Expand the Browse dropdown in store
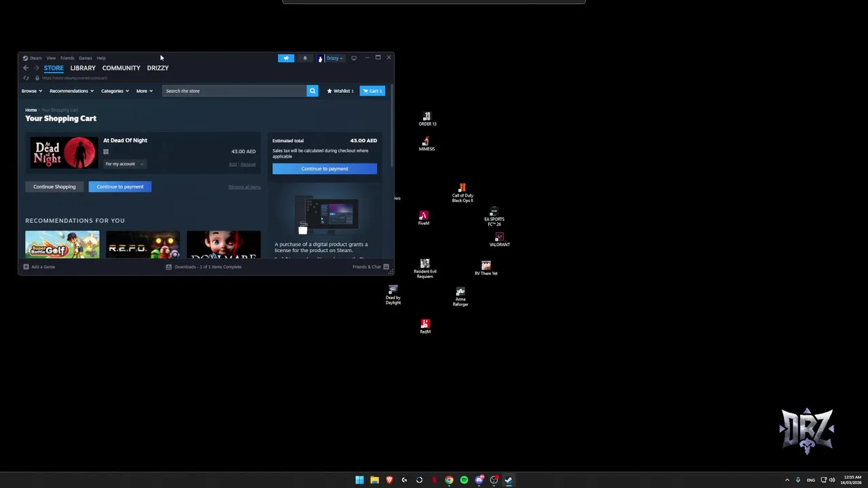The width and height of the screenshot is (868, 488). tap(32, 91)
